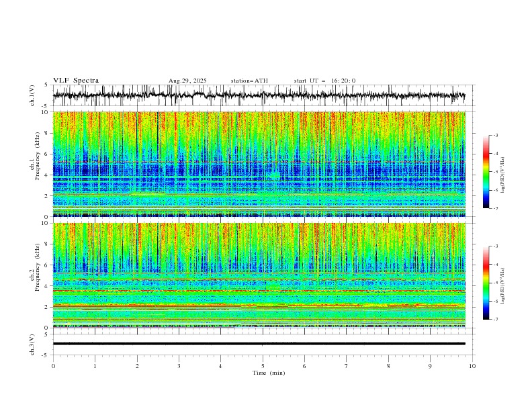Click the "-3" tick on the upper colorbar
532x411 pixels.
496,135
